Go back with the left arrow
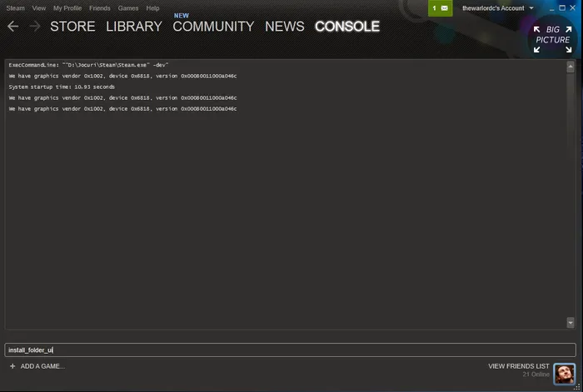Viewport: 583px width, 392px height. [13, 27]
